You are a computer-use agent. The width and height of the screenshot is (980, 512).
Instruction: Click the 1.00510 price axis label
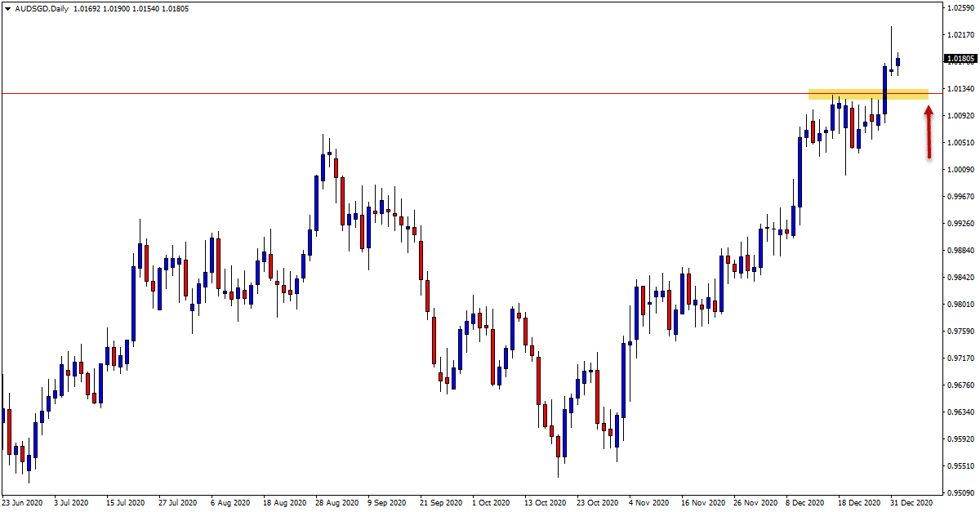(x=959, y=143)
